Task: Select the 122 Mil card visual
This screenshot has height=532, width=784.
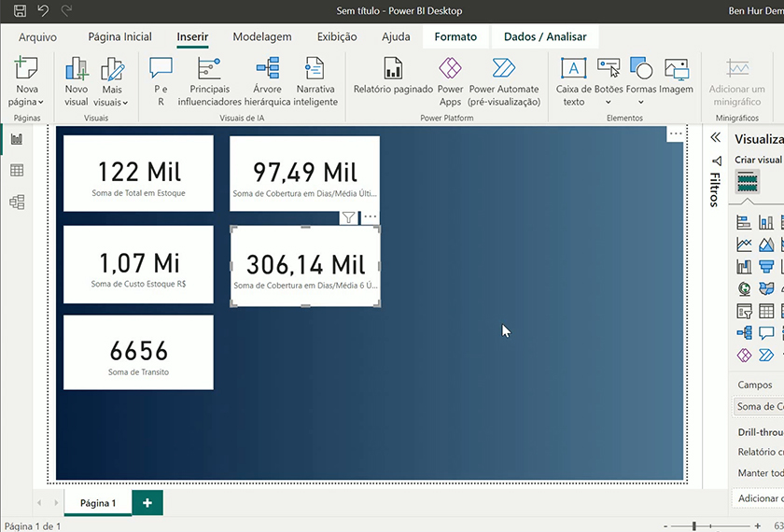Action: point(138,173)
